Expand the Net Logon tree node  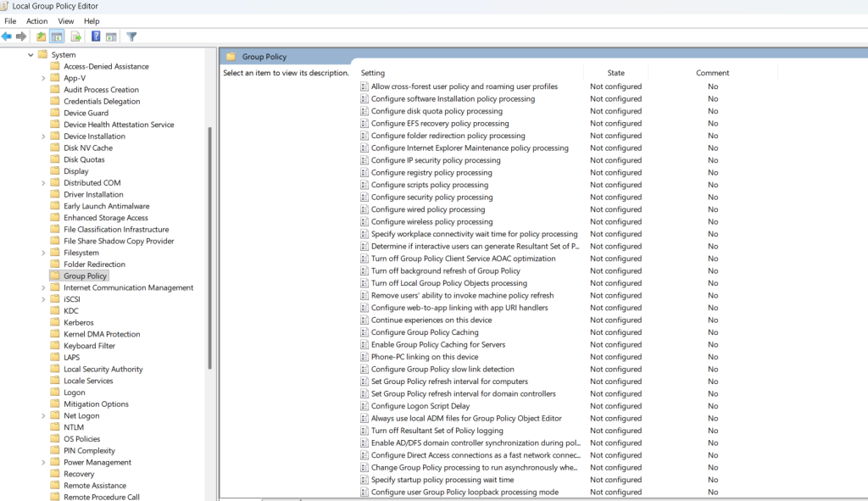coord(43,416)
